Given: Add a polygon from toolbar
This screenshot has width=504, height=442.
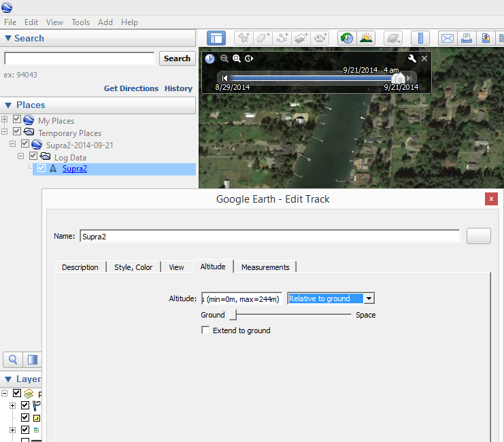Looking at the screenshot, I should (263, 38).
